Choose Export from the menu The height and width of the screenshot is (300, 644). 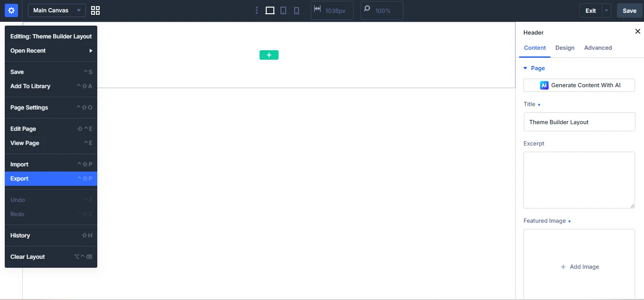[x=51, y=179]
